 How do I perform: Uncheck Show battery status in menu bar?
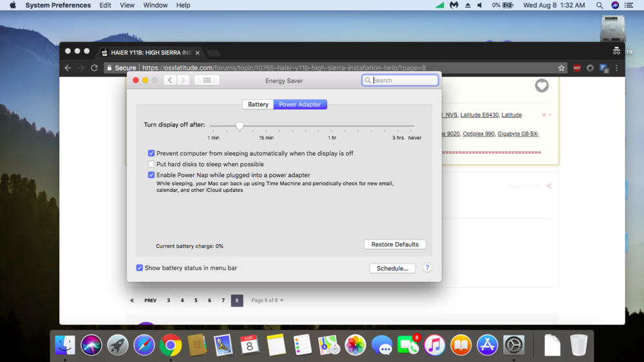[140, 268]
